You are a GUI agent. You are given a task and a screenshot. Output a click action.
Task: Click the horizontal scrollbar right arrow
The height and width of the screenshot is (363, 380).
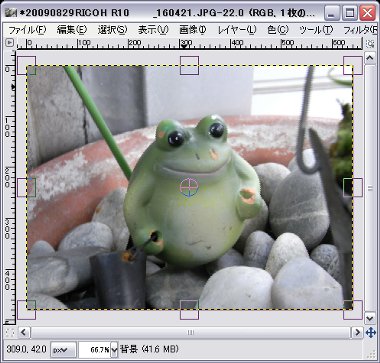tap(357, 332)
